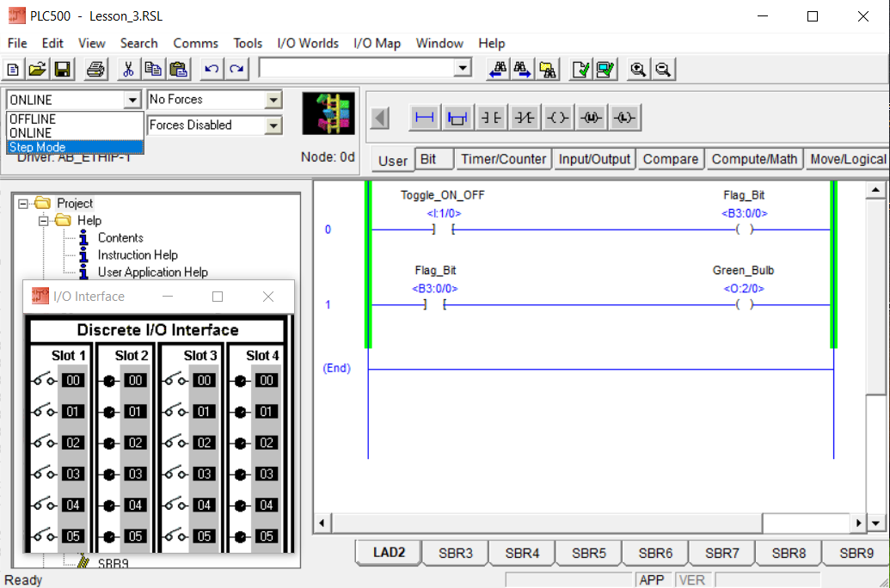Click the horizontal scrollbar left arrow

[322, 523]
